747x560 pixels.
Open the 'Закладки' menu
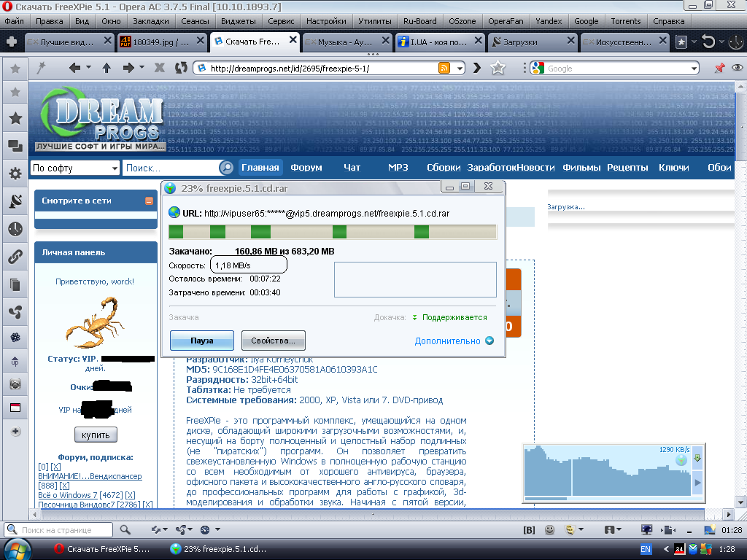pos(150,21)
